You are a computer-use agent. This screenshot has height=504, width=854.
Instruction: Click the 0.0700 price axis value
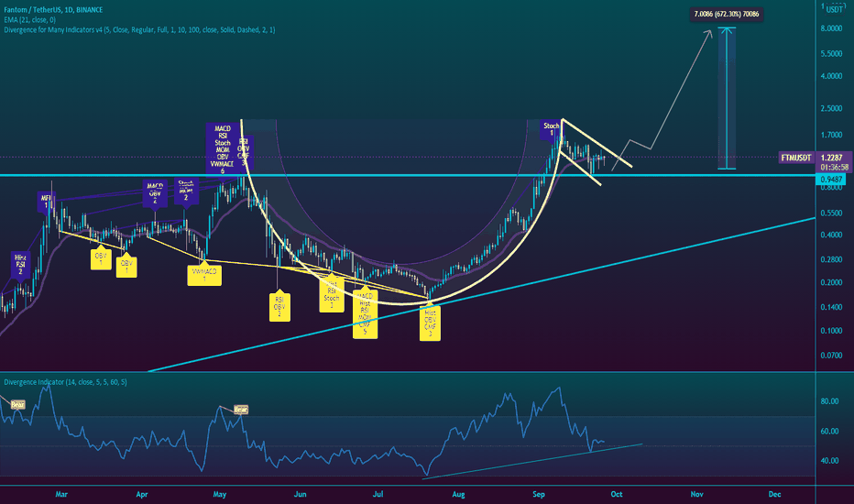pos(831,356)
